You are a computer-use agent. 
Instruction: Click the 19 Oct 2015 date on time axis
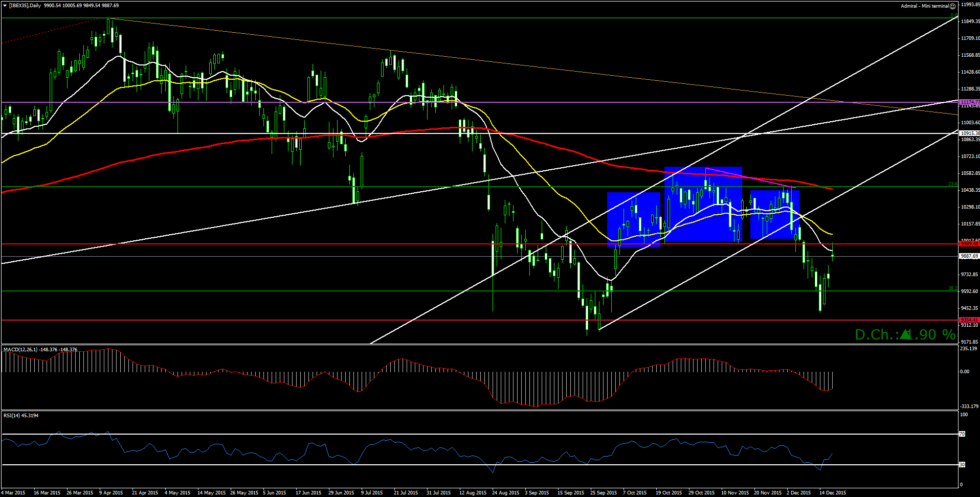coord(669,493)
